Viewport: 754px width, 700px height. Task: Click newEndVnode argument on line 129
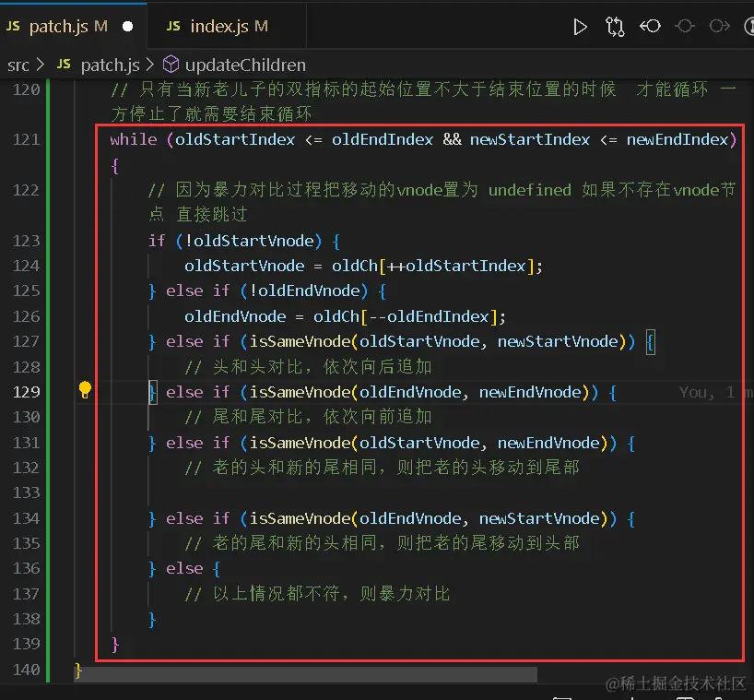530,392
